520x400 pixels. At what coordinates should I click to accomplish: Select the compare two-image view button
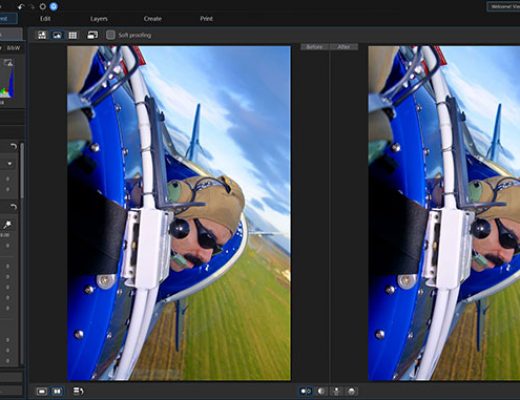(57, 391)
